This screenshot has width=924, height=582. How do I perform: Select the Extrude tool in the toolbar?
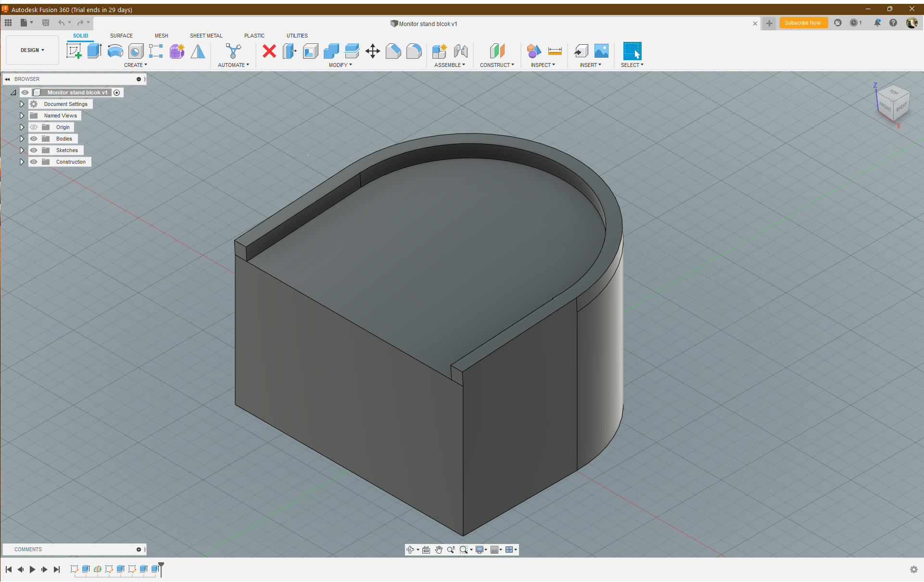click(x=94, y=51)
